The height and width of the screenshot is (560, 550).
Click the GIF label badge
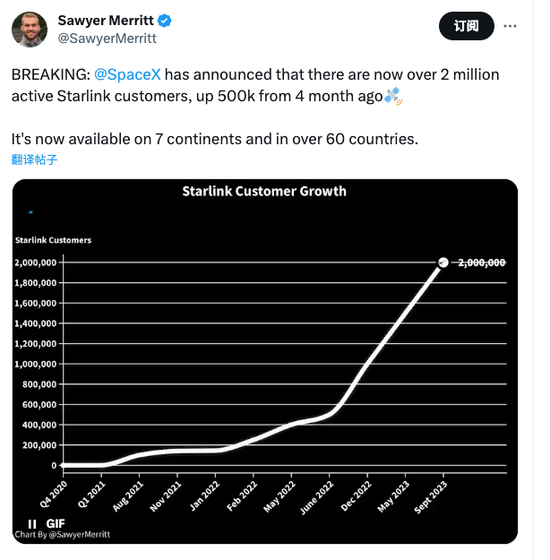click(x=55, y=524)
